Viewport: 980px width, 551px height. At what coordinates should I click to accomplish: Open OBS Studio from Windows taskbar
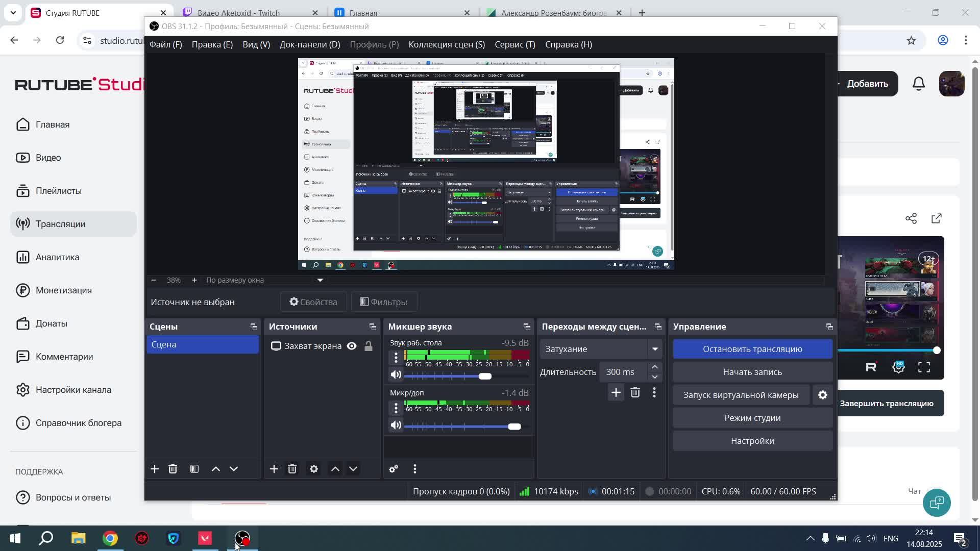pyautogui.click(x=242, y=538)
